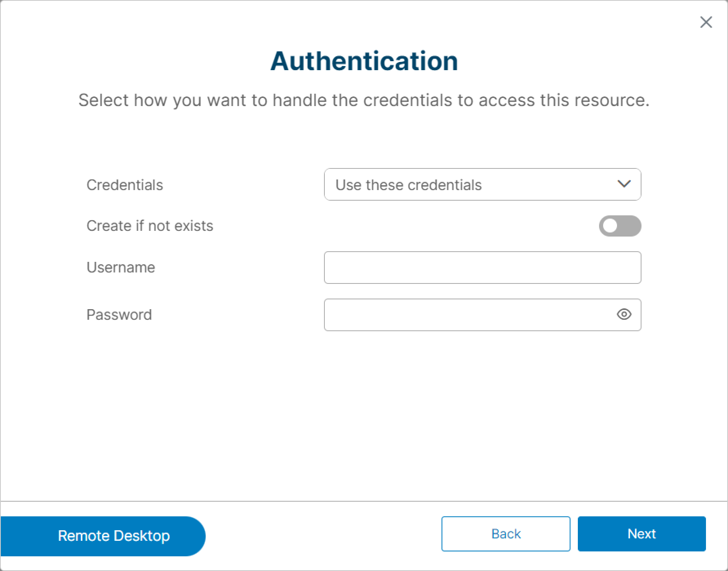728x571 pixels.
Task: Click the chevron arrow in Credentials dropdown
Action: click(x=624, y=184)
